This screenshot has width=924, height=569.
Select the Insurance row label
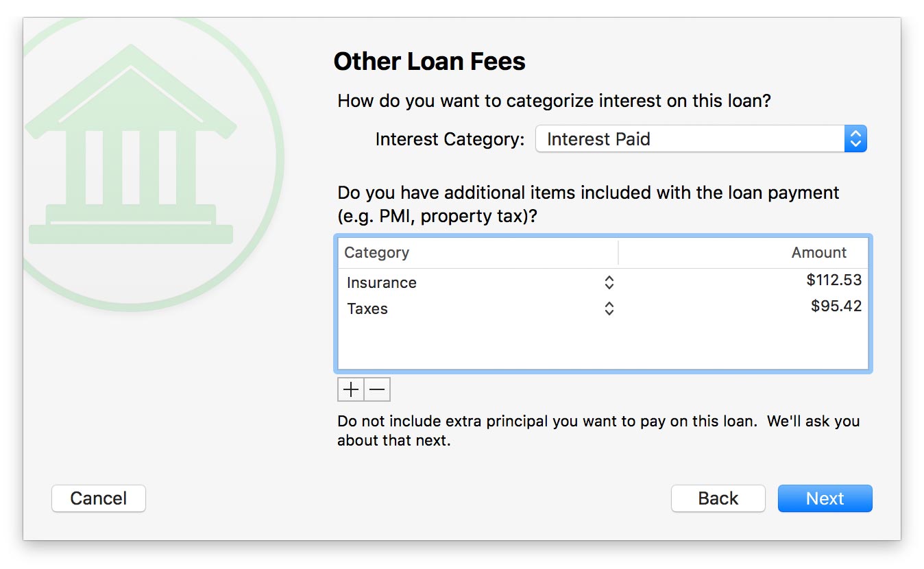click(x=382, y=282)
